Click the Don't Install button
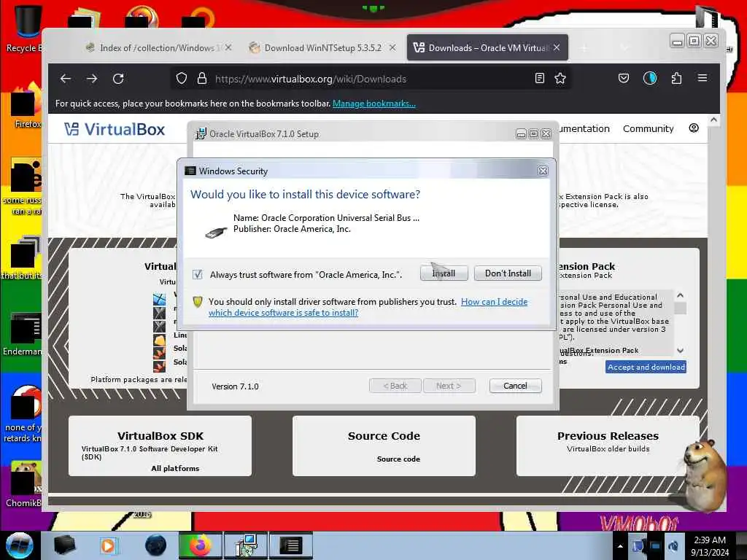747x560 pixels. [508, 273]
